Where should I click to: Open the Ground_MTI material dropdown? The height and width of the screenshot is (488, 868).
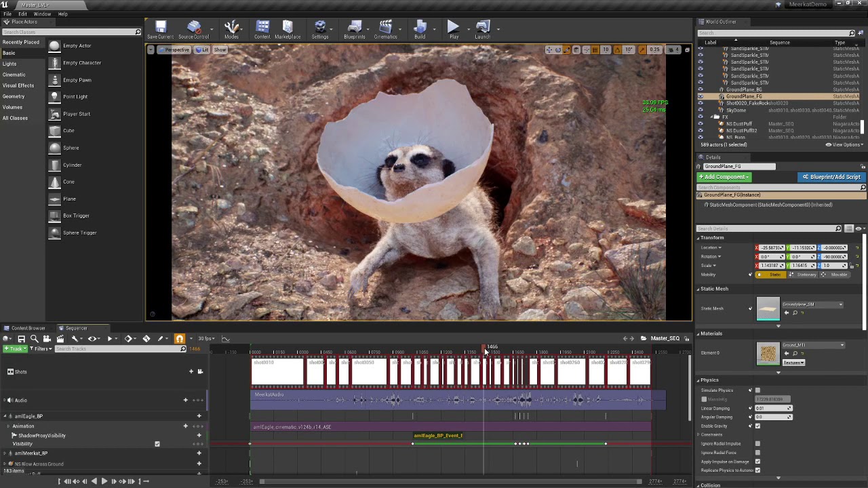842,345
